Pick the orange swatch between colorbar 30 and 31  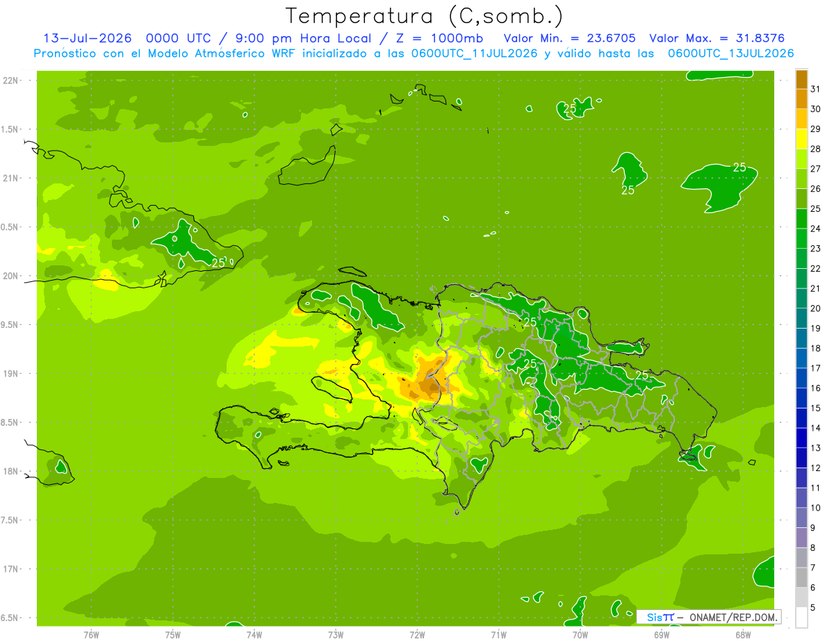pyautogui.click(x=801, y=99)
